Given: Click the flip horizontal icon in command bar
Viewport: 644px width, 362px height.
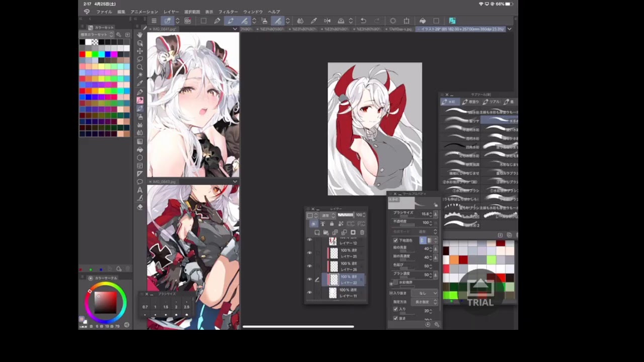Looking at the screenshot, I should pos(327,21).
